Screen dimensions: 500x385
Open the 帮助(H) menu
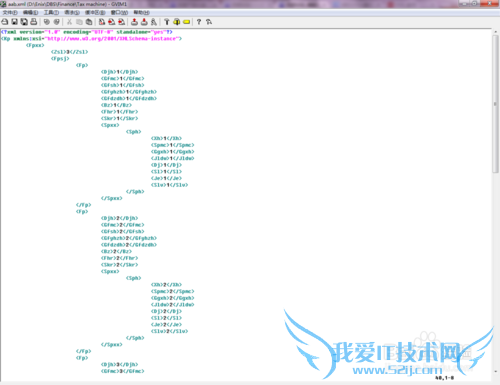[142, 12]
